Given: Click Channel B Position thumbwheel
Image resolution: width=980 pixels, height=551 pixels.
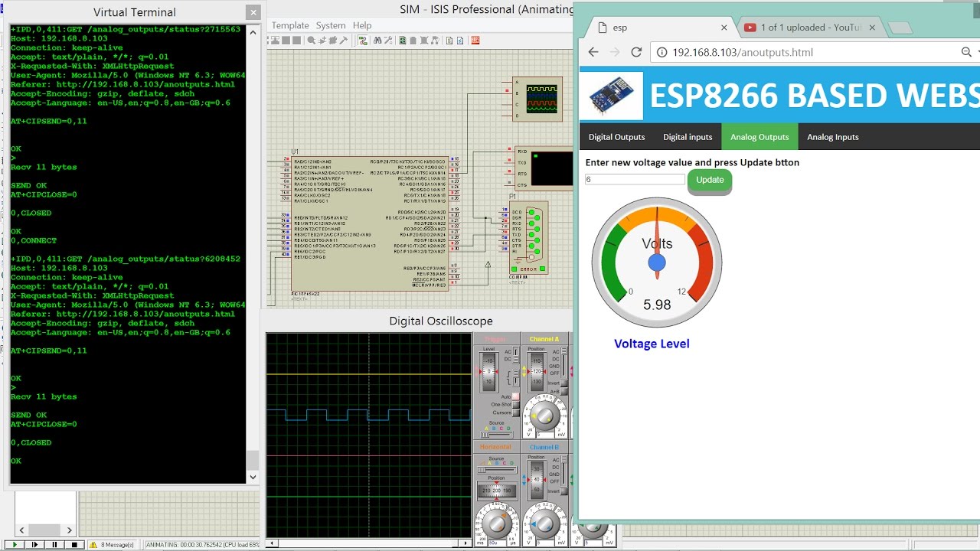Looking at the screenshot, I should (536, 480).
